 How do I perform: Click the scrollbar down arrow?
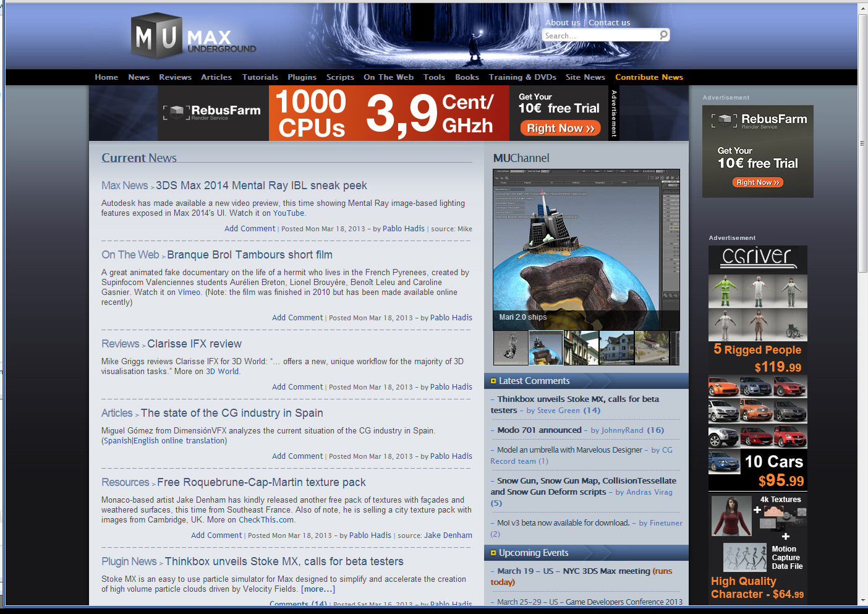[x=862, y=600]
